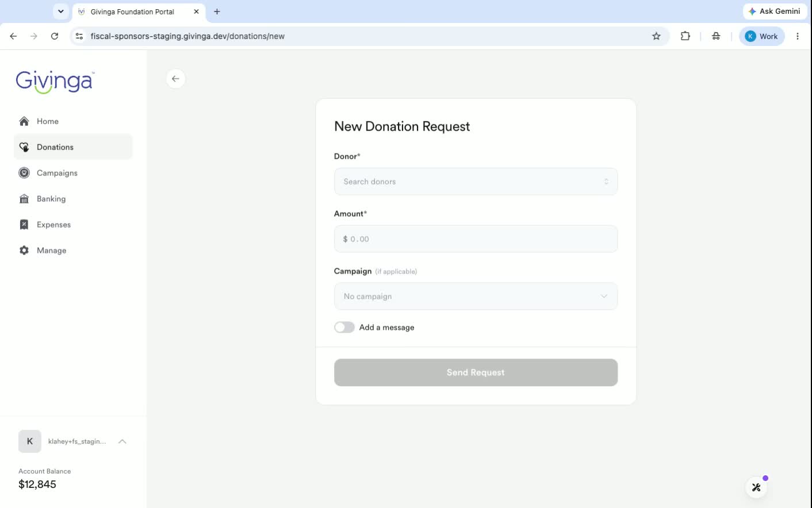
Task: Open the Home sidebar item
Action: (73, 121)
